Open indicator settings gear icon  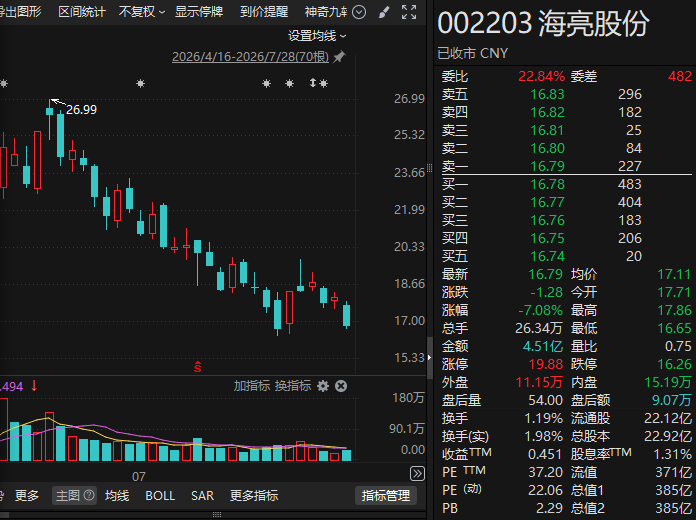click(323, 386)
